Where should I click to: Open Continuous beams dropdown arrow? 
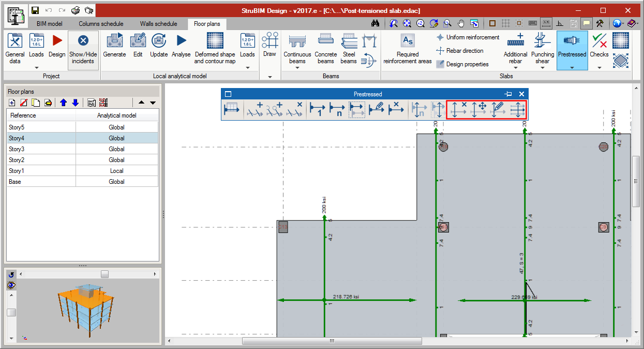tap(297, 67)
